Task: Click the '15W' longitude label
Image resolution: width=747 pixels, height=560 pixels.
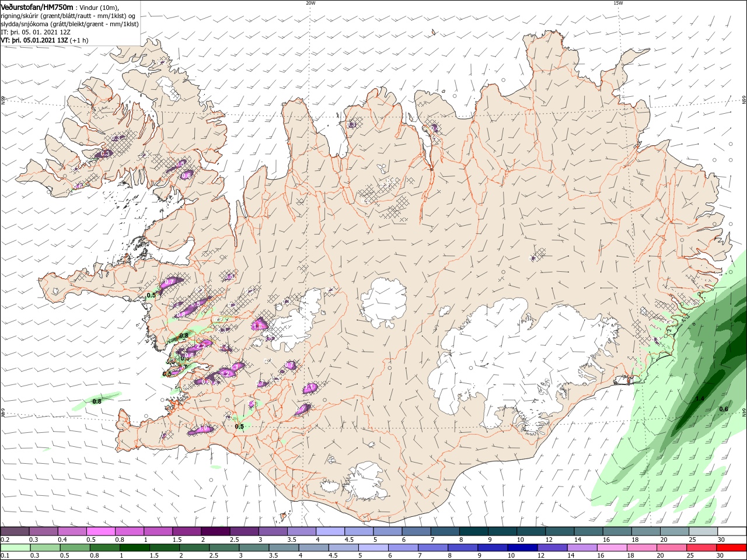Action: [618, 3]
